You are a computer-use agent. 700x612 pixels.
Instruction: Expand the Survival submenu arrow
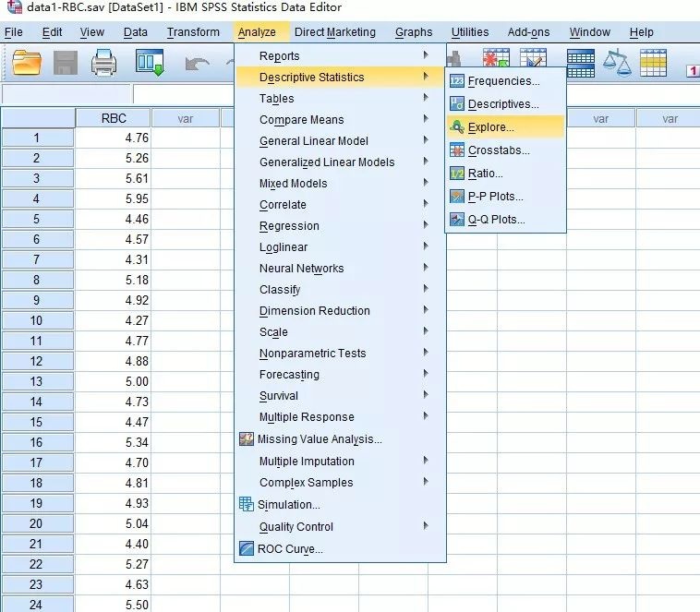click(x=426, y=395)
